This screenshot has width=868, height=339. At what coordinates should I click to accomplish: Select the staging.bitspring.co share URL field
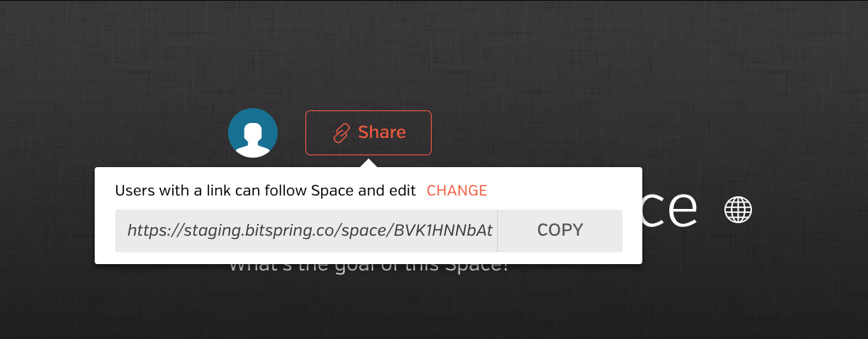coord(306,231)
